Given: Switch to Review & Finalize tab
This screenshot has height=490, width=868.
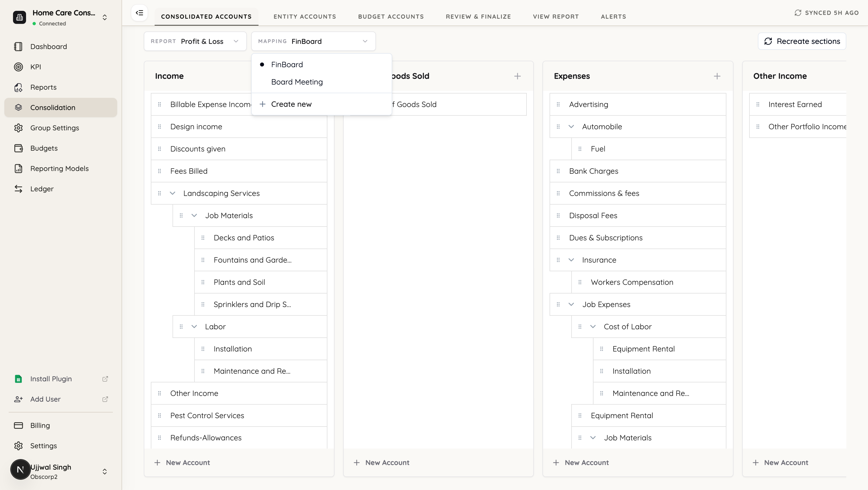Looking at the screenshot, I should point(478,17).
